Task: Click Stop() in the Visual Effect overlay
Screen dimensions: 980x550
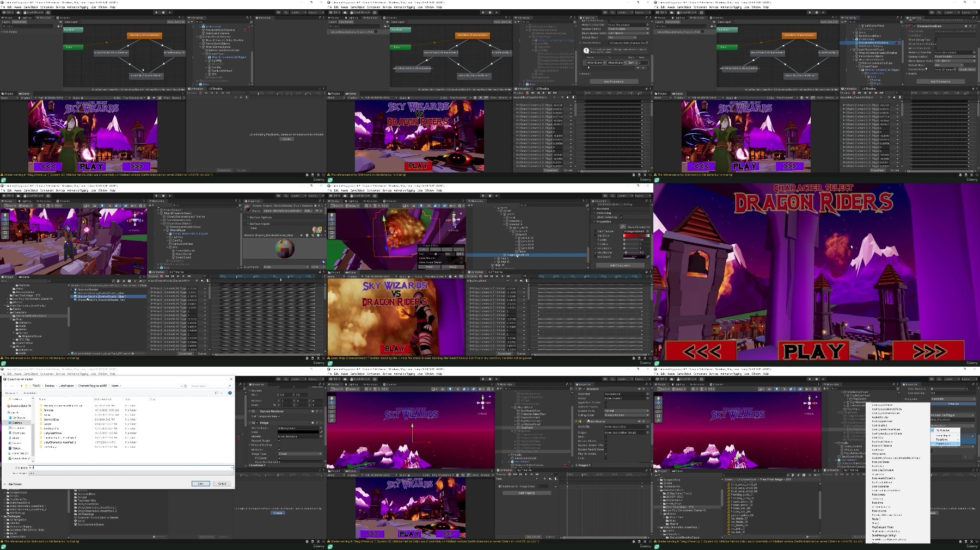Action: tap(453, 267)
